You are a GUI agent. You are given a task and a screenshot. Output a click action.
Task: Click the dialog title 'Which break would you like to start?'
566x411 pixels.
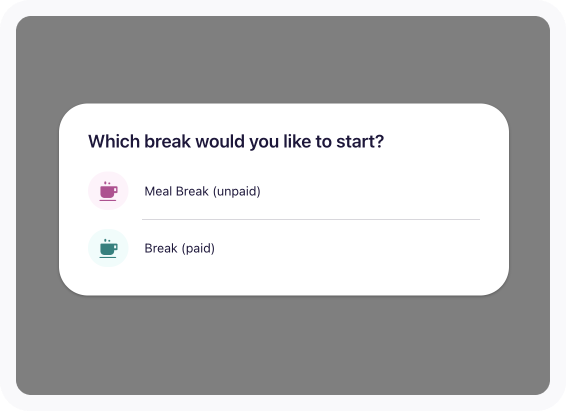click(236, 141)
